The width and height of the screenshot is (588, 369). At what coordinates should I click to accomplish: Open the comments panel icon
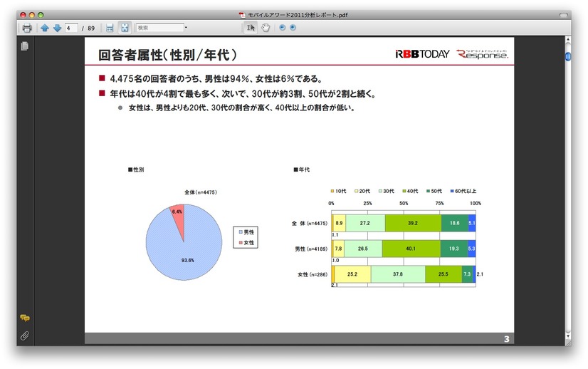click(25, 318)
